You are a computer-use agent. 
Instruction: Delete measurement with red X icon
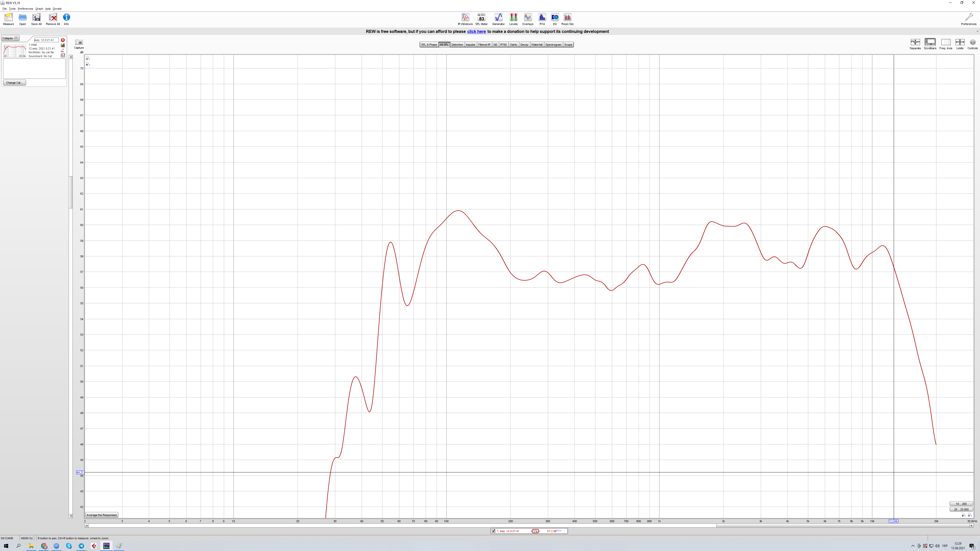click(x=63, y=40)
